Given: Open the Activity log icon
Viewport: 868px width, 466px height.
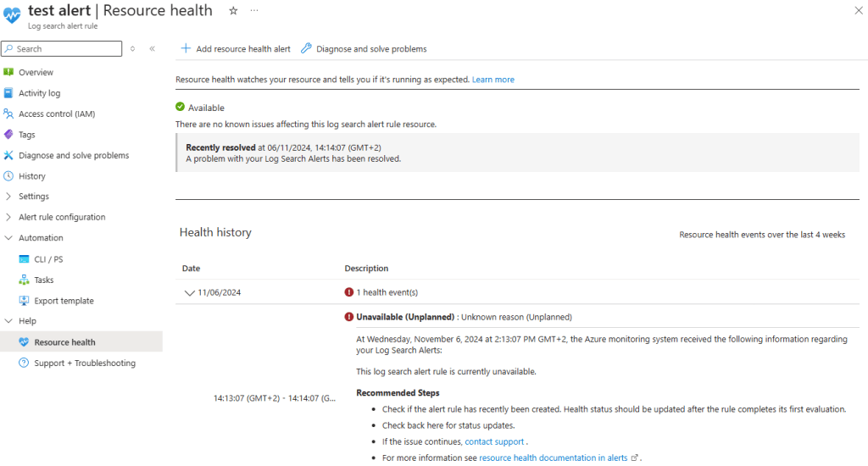Looking at the screenshot, I should 8,93.
